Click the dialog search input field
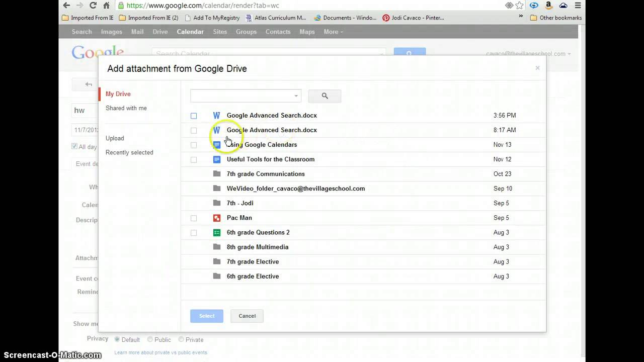 tap(242, 96)
